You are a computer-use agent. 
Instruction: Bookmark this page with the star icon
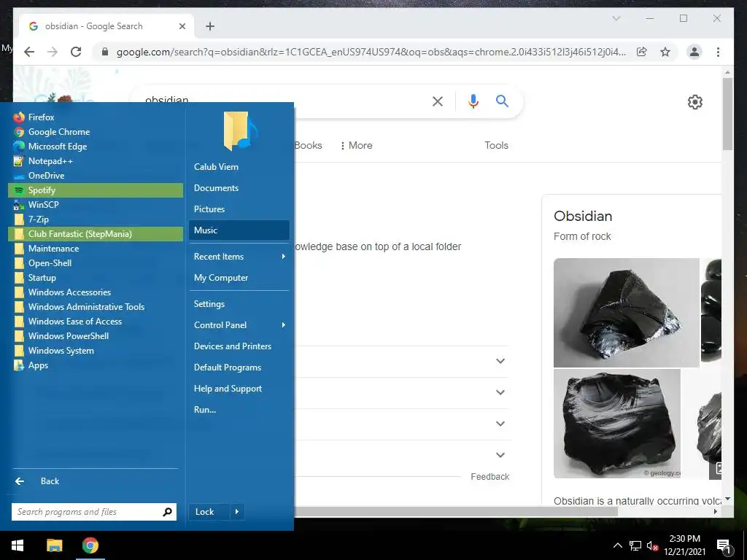pyautogui.click(x=665, y=52)
